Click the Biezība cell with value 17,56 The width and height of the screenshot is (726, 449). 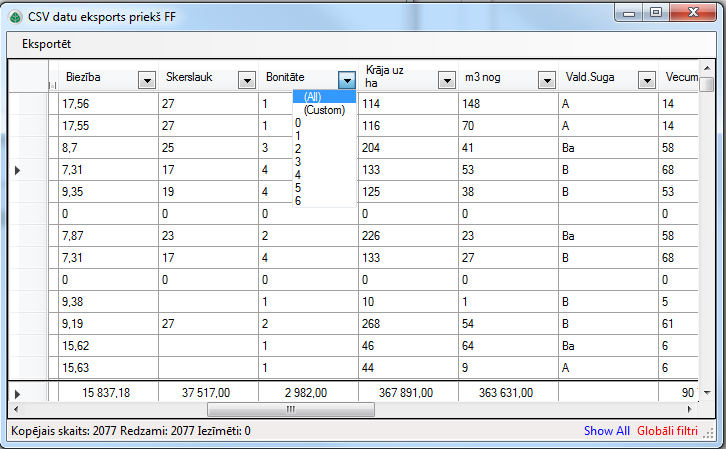coord(107,104)
